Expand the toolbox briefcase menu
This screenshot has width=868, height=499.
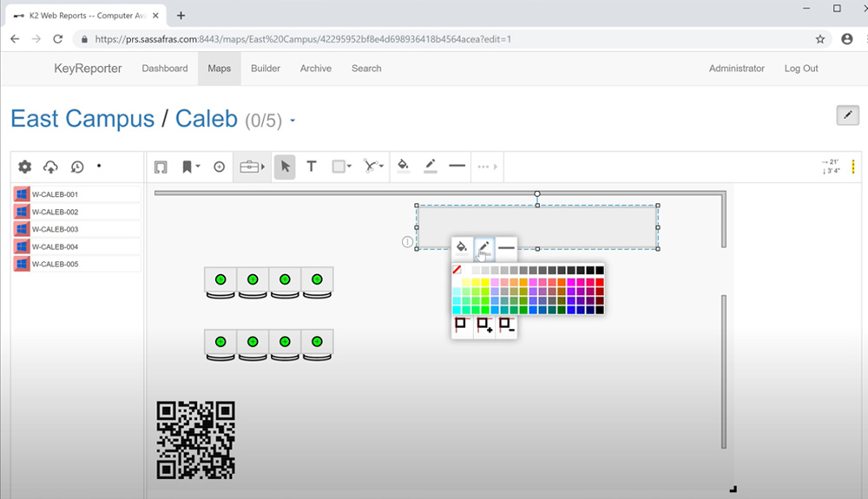tap(253, 167)
